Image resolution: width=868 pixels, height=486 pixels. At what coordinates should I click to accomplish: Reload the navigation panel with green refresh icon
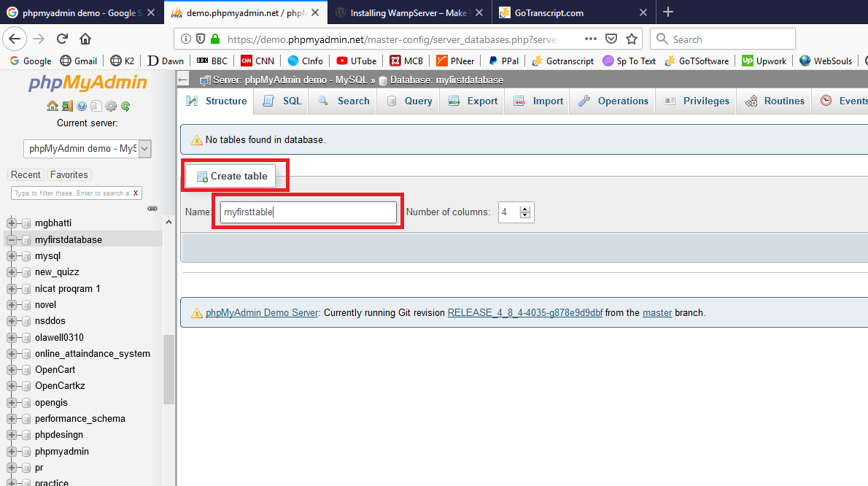[125, 107]
